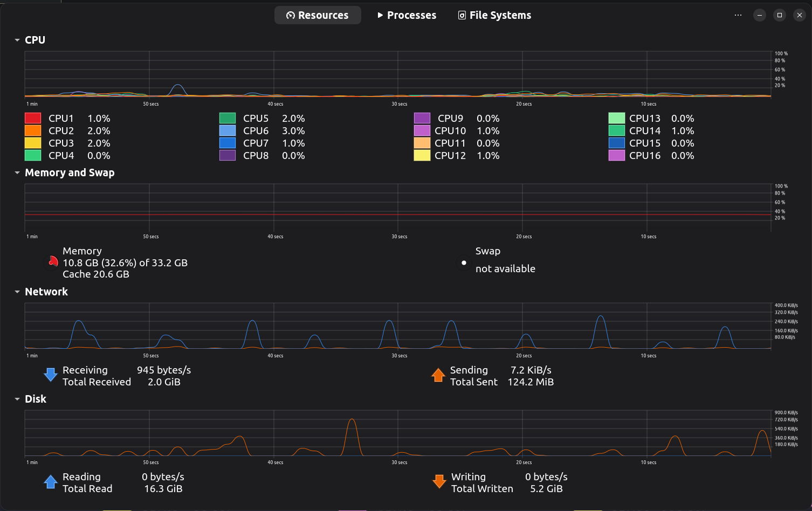Click the Receiving blue arrow icon

(x=51, y=375)
